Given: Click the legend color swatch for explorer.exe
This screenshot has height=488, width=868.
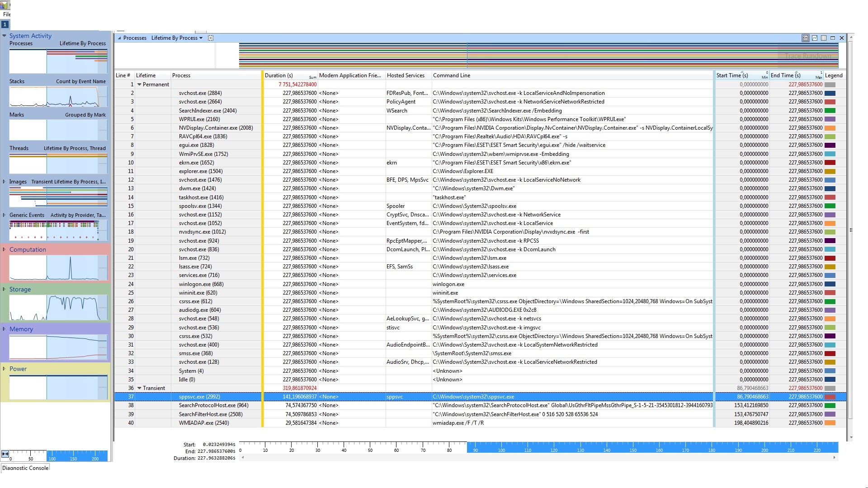Looking at the screenshot, I should click(830, 171).
